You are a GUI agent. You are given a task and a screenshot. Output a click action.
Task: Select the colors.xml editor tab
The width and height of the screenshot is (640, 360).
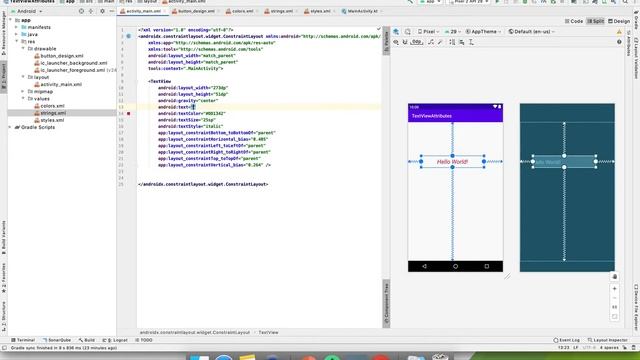click(242, 11)
